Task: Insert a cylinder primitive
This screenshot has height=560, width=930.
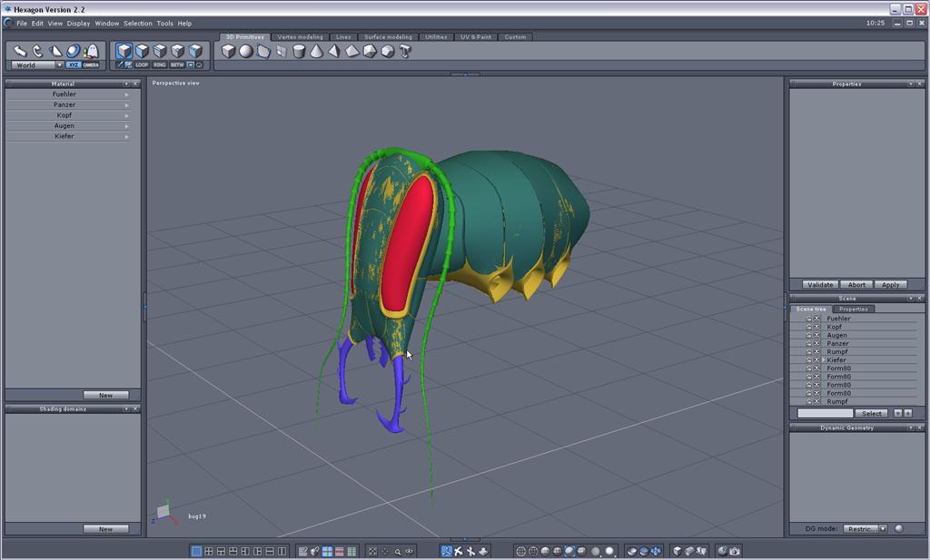Action: (299, 52)
